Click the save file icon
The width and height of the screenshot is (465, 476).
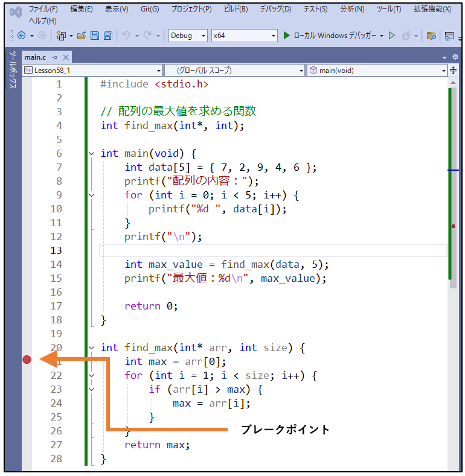tap(94, 36)
